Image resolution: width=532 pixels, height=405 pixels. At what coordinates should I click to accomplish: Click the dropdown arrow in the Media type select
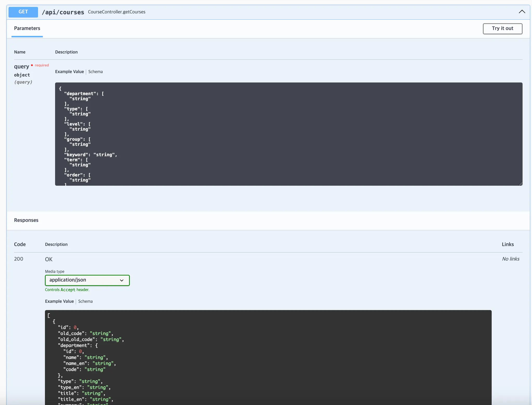tap(122, 280)
